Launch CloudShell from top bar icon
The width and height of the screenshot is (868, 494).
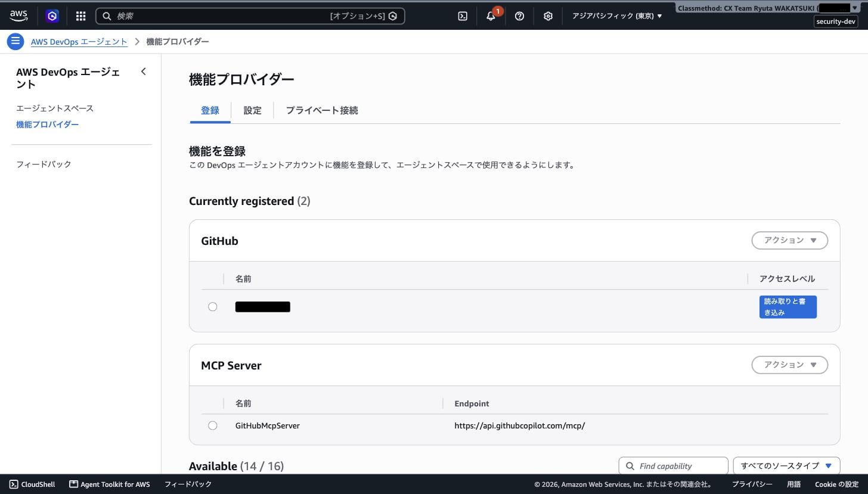[x=463, y=16]
